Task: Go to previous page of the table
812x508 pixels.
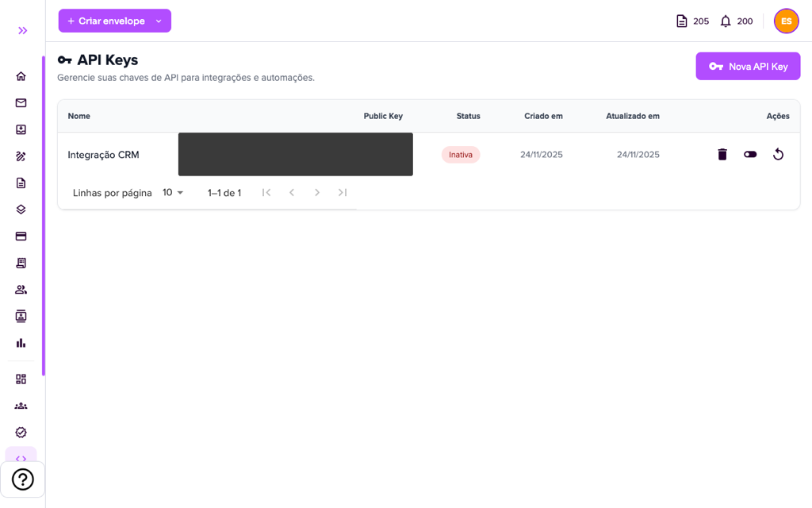Action: click(x=292, y=192)
